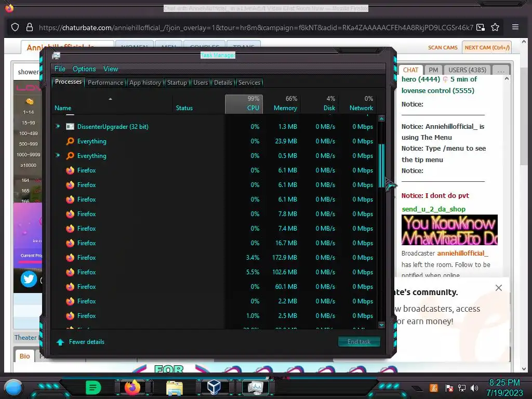
Task: Click the End task button
Action: [359, 342]
